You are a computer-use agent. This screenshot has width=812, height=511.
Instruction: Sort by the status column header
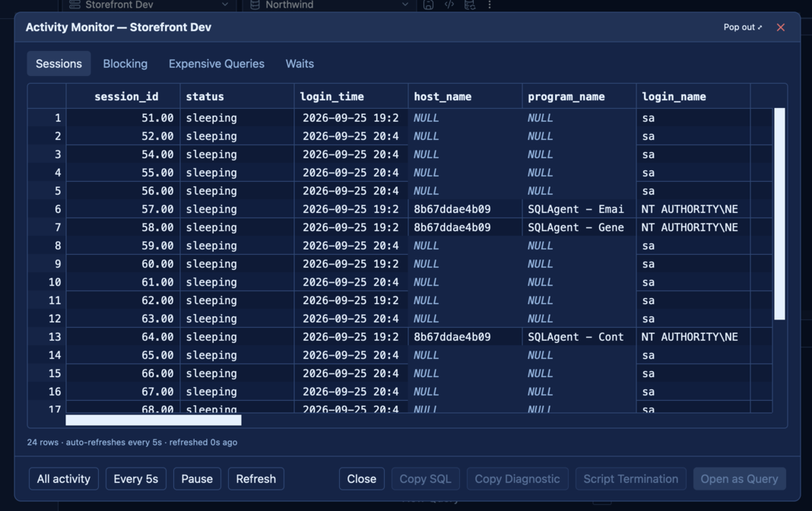[237, 97]
